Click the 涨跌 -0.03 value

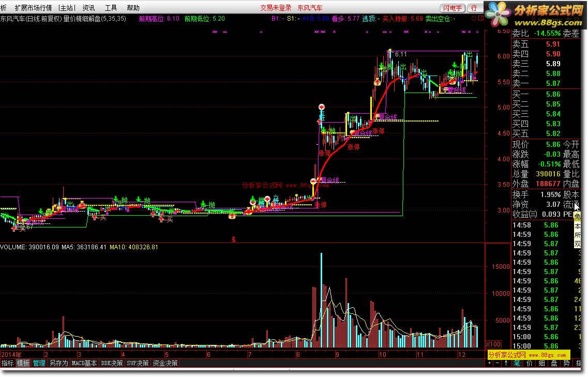pyautogui.click(x=552, y=154)
